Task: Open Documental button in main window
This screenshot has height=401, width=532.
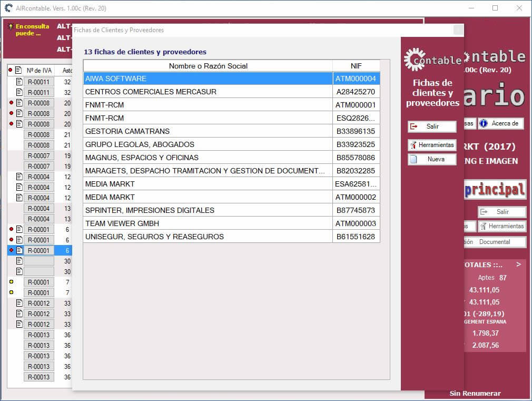Action: click(x=495, y=242)
